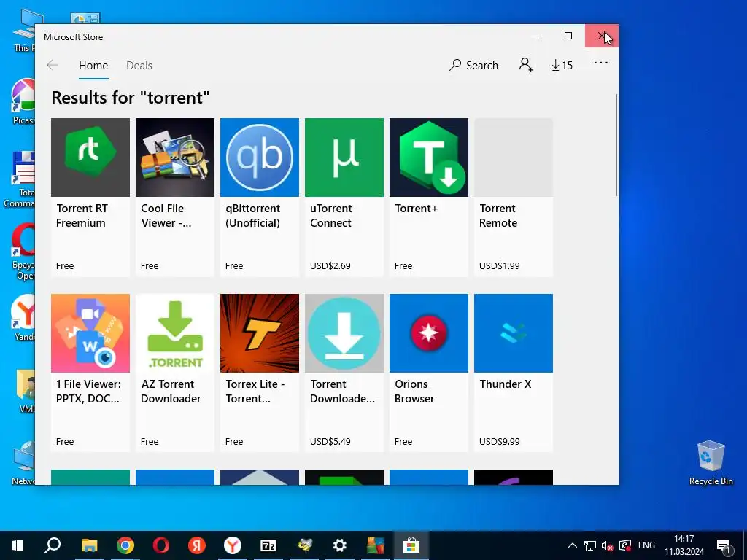This screenshot has width=747, height=560.
Task: Open the See more ellipsis menu
Action: pyautogui.click(x=601, y=63)
